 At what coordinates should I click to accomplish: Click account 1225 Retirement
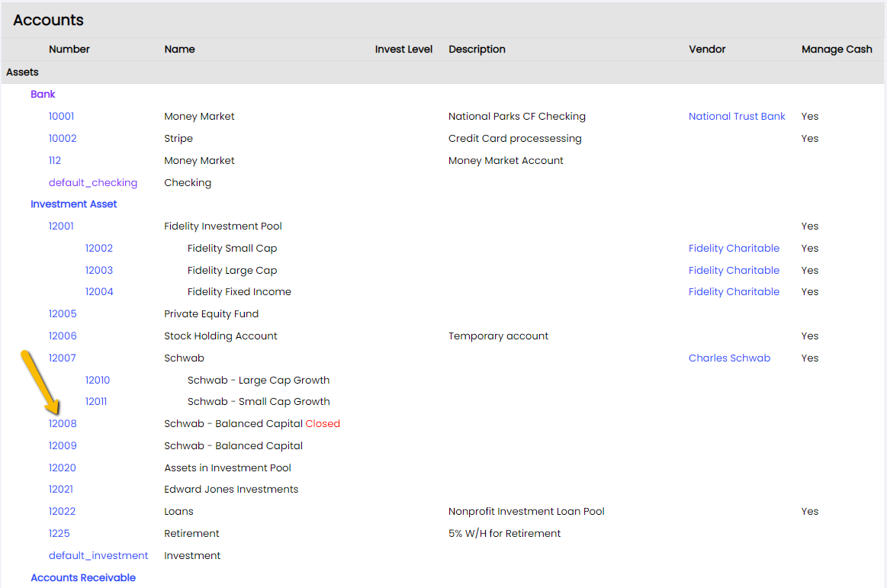click(59, 533)
